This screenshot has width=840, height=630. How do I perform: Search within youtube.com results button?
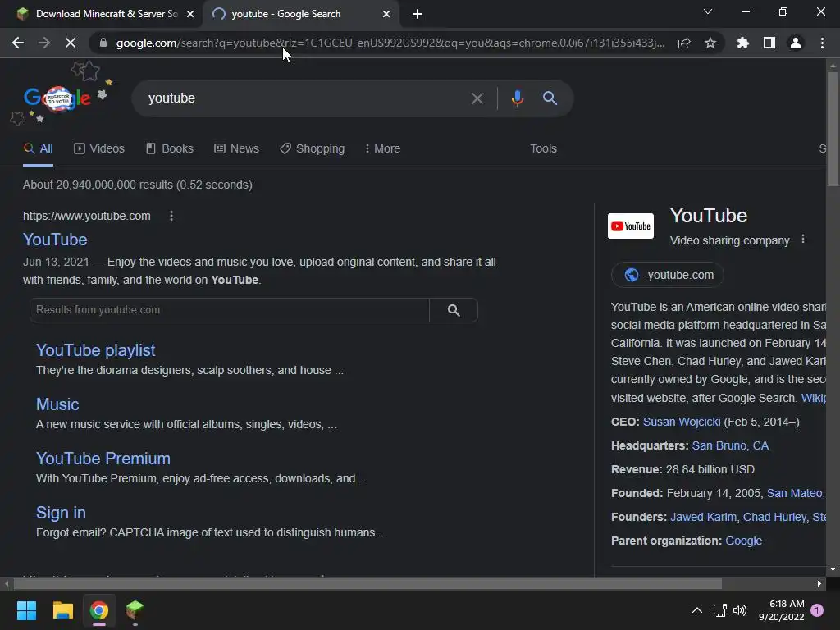[x=454, y=310]
